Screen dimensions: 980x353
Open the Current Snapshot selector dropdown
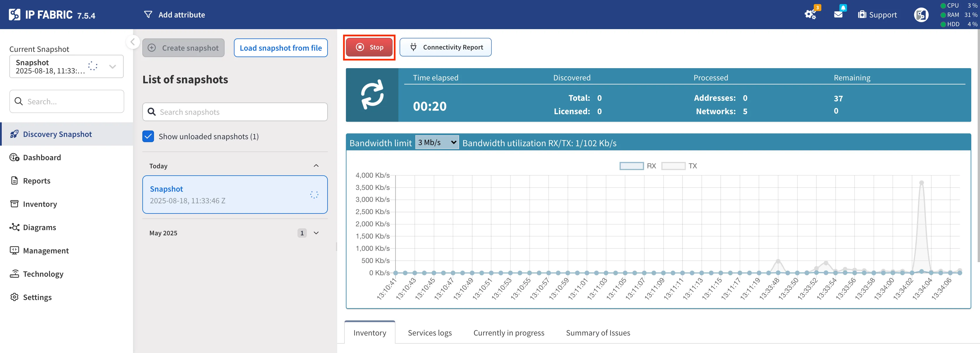(112, 66)
